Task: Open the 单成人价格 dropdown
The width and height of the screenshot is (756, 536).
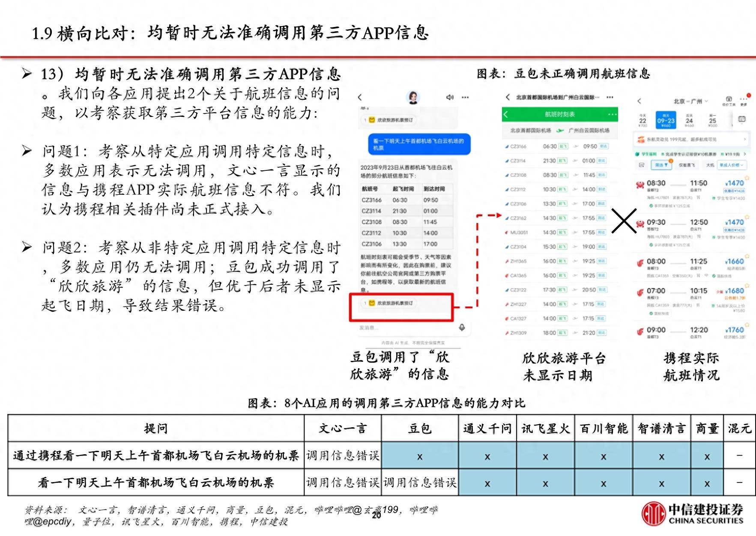Action: [x=732, y=165]
